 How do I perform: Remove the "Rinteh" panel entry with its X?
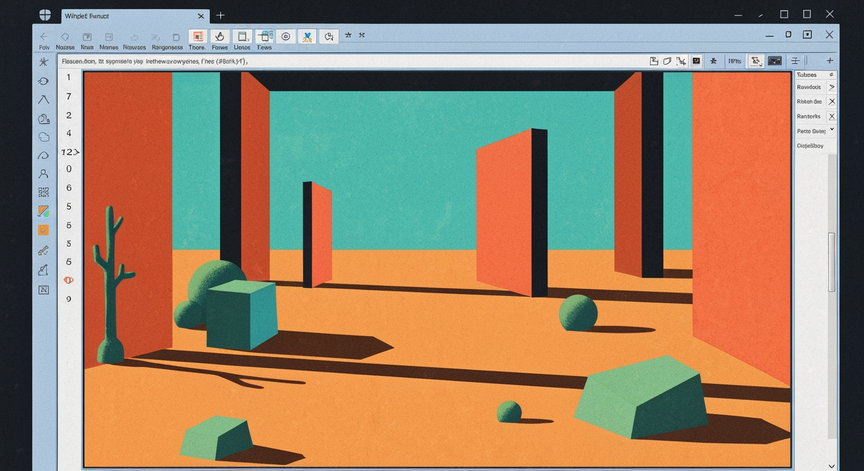[x=832, y=102]
